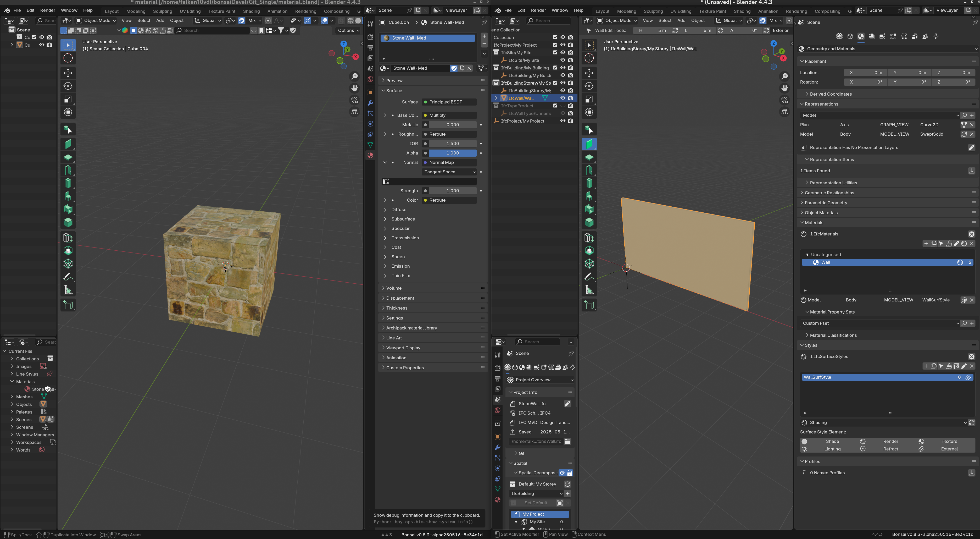The width and height of the screenshot is (980, 539).
Task: Toggle Spatial Decomposition eye visibility
Action: point(562,473)
